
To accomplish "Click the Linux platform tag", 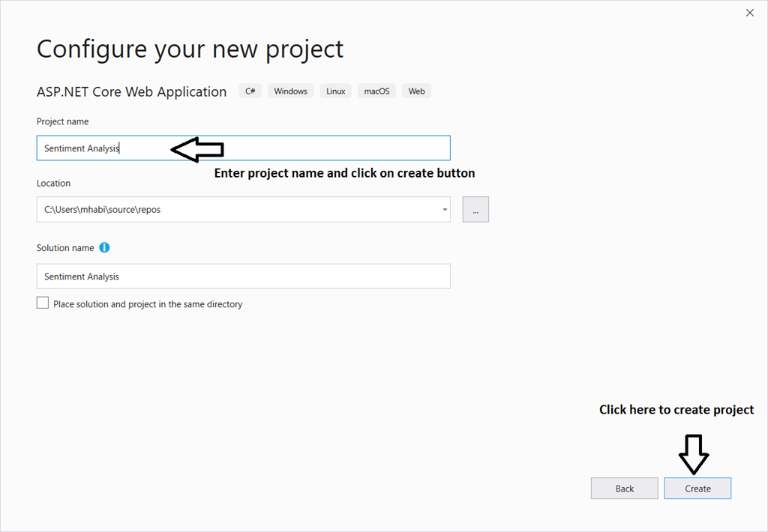I will (x=336, y=91).
